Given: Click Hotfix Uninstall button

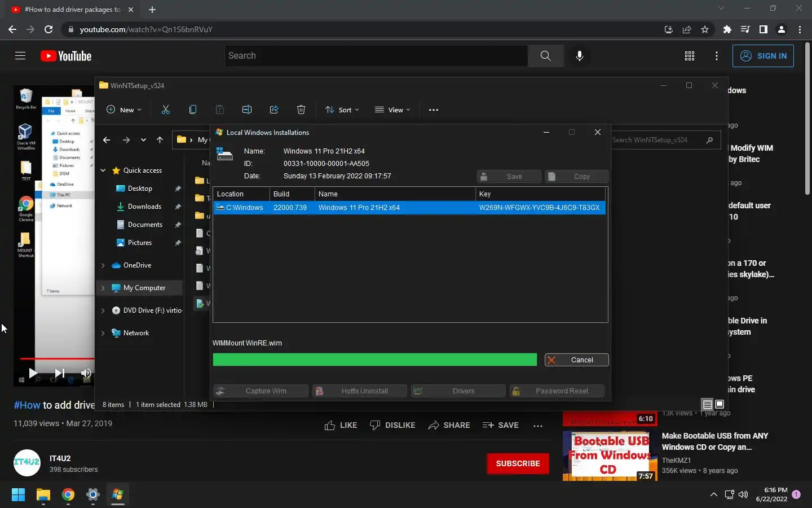Looking at the screenshot, I should click(360, 391).
